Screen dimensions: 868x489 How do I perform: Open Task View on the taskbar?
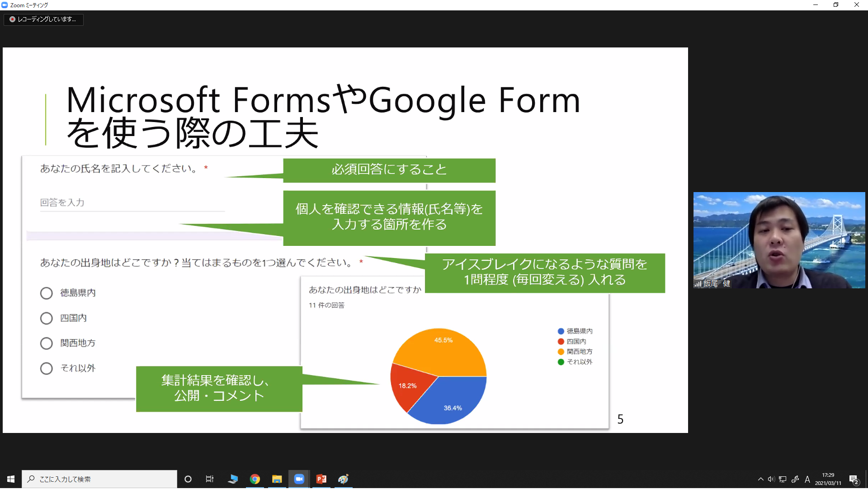pyautogui.click(x=210, y=480)
